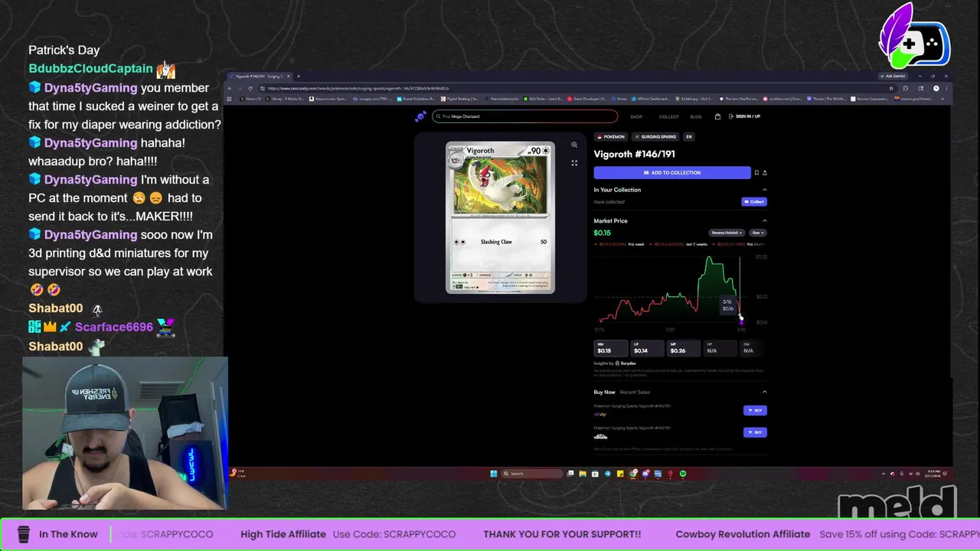Collapse the Buy Now section chevron
The height and width of the screenshot is (551, 980).
[764, 392]
